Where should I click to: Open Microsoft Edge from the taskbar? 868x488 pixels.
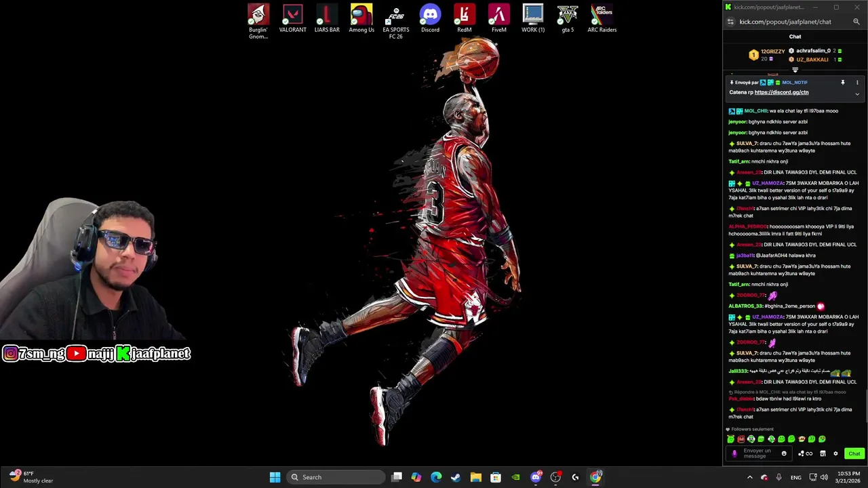point(436,477)
